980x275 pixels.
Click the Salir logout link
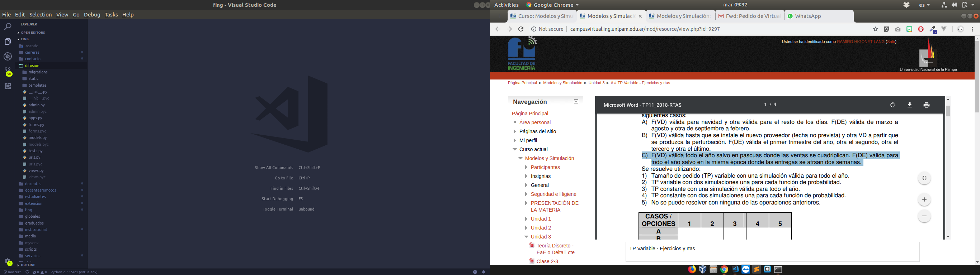point(891,42)
